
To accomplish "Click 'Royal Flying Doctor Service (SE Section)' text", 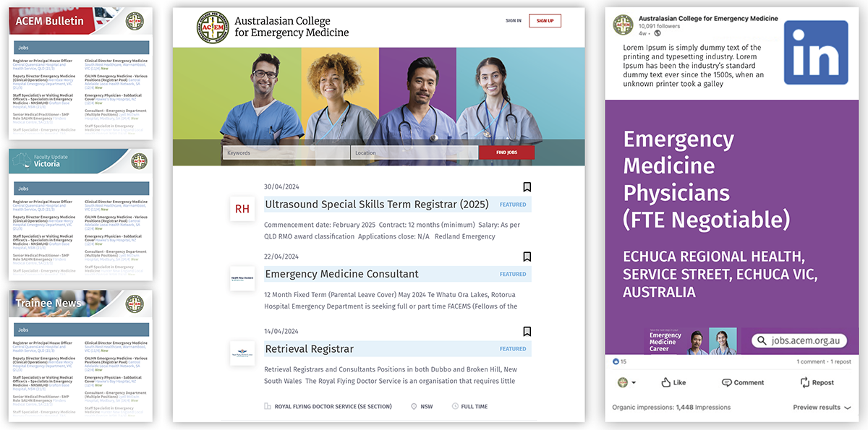I will 333,407.
